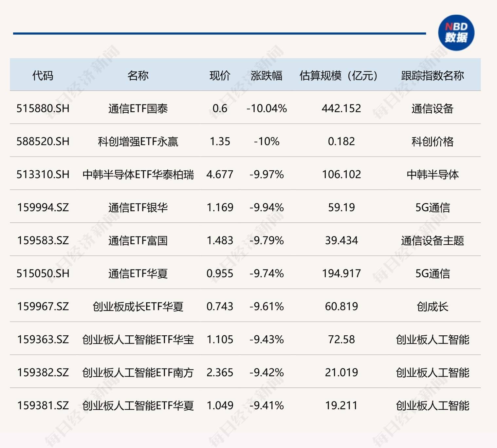Pick the current price 1.105
Viewport: 497px width, 448px height.
point(220,340)
